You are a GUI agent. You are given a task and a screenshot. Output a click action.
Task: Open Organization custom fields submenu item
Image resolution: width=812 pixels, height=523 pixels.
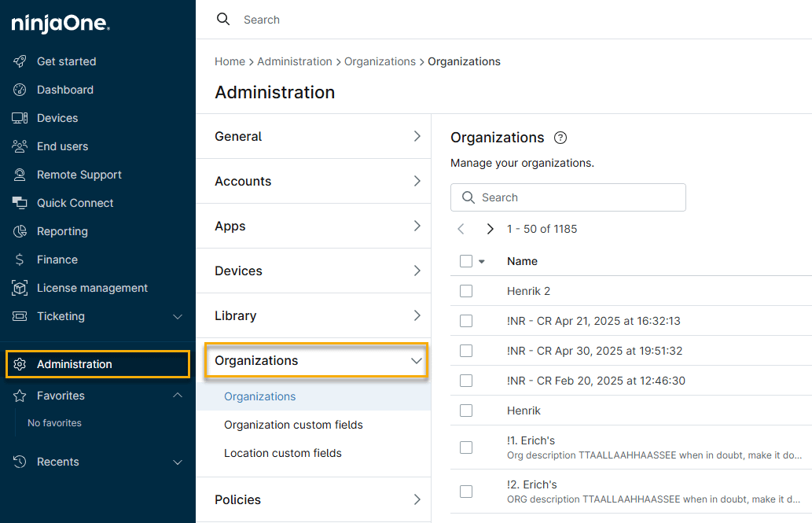coord(293,425)
